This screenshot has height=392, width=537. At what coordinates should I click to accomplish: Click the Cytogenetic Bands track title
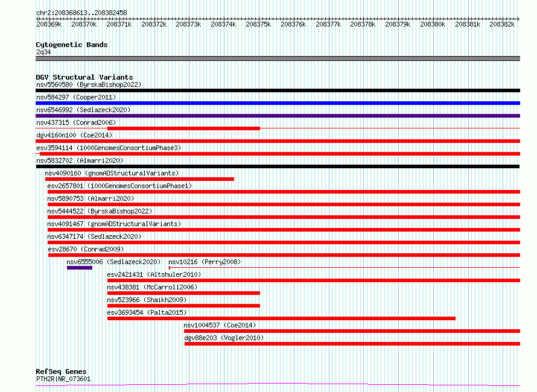[72, 45]
